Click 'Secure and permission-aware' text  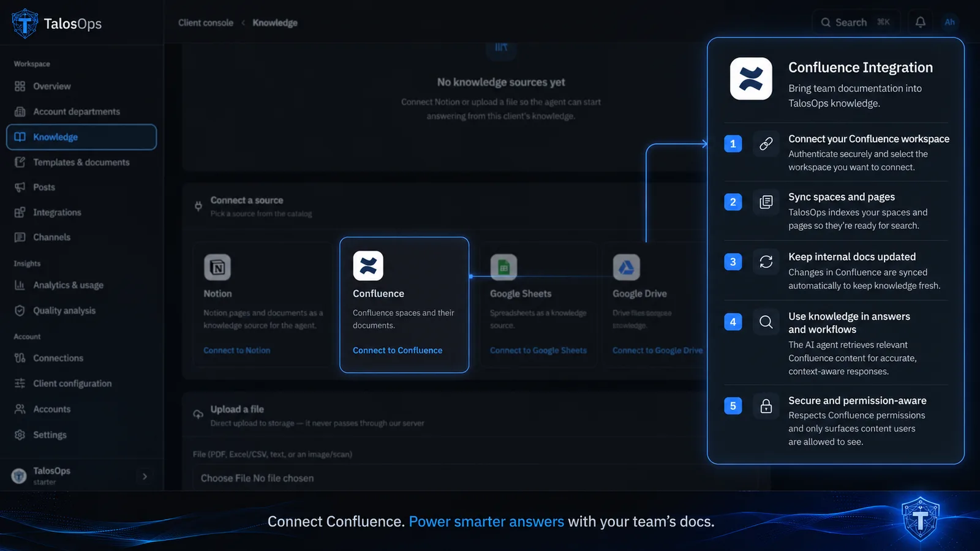[858, 400]
